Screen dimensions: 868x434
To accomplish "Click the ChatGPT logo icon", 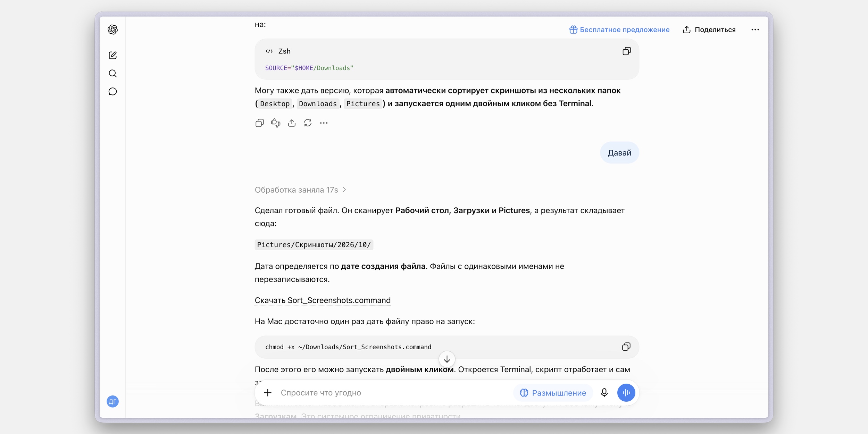I will point(112,30).
